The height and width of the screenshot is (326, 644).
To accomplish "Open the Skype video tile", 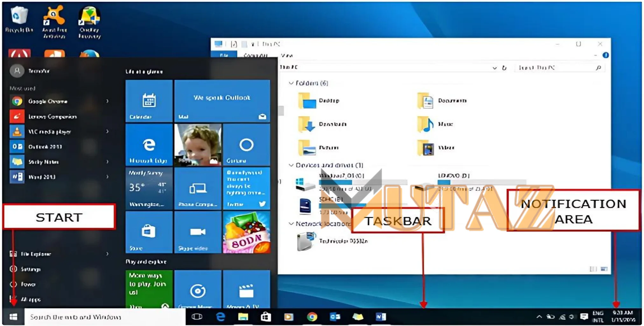I will pyautogui.click(x=198, y=232).
